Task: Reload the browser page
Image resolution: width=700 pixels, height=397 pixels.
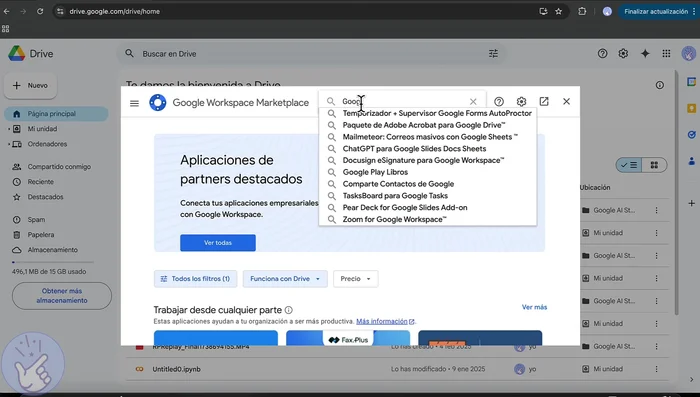Action: point(40,12)
